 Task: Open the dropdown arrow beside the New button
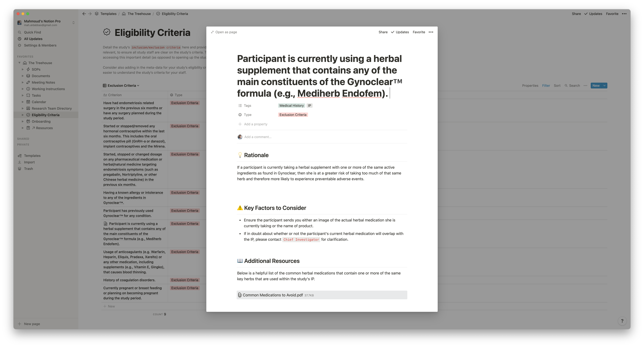click(x=604, y=86)
